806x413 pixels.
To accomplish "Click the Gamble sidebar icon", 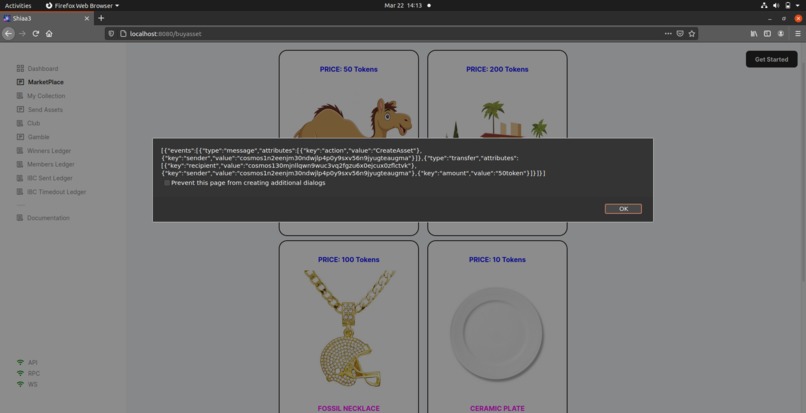I will [x=20, y=137].
